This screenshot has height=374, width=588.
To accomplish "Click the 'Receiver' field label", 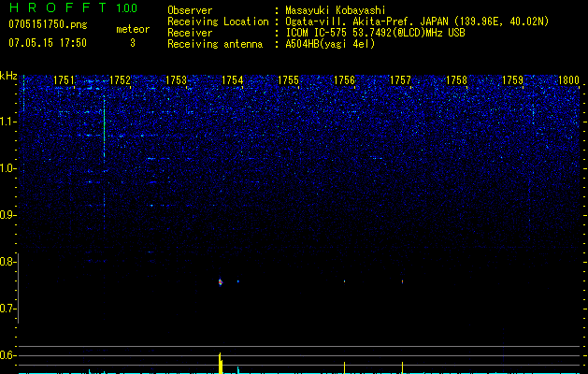I will 190,33.
